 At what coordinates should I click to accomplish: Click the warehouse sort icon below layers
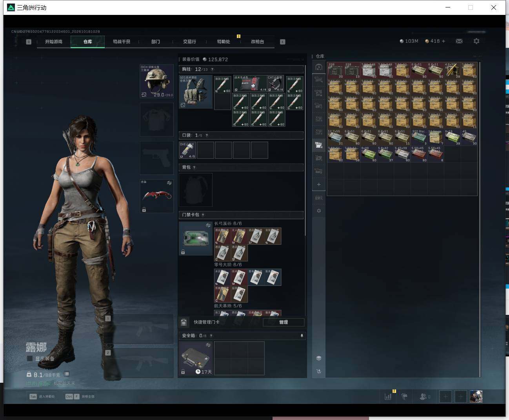coord(319,371)
